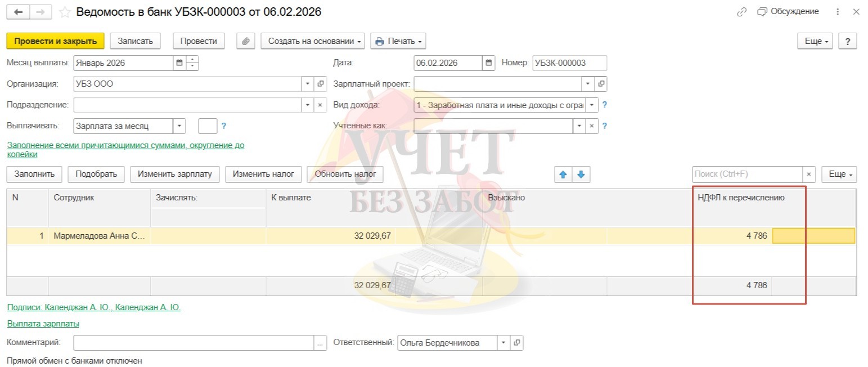Click the Провести button
Image resolution: width=868 pixels, height=367 pixels.
199,41
